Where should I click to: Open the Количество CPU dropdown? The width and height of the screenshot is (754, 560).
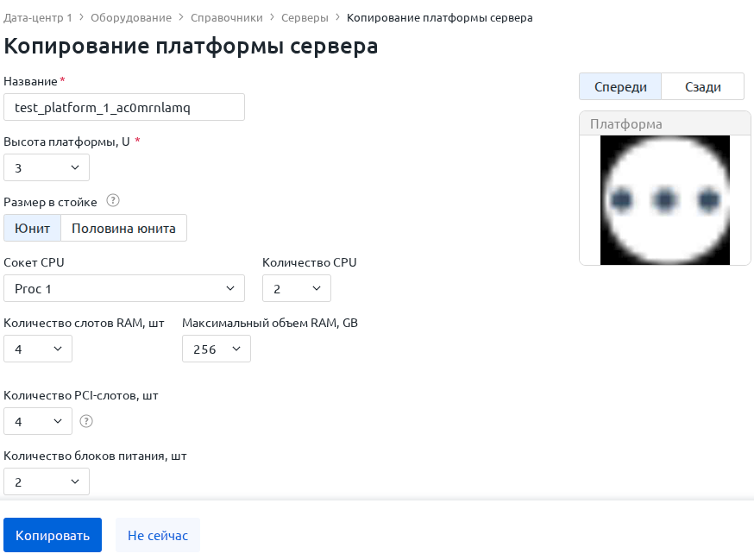click(x=297, y=288)
